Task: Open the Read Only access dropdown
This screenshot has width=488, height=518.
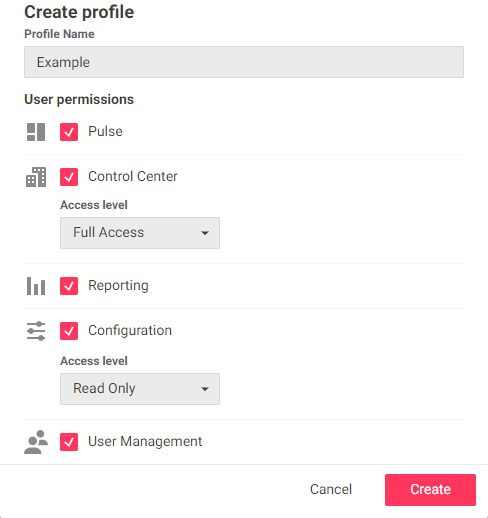Action: (140, 389)
